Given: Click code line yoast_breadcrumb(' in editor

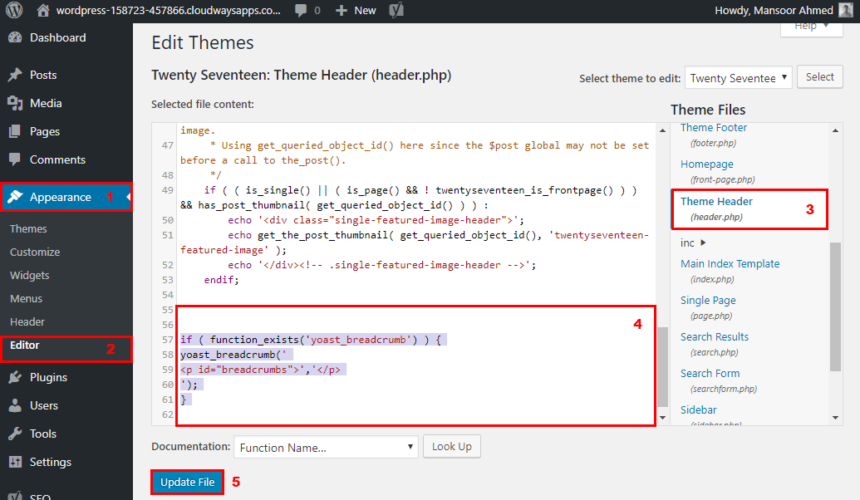Looking at the screenshot, I should click(x=233, y=354).
